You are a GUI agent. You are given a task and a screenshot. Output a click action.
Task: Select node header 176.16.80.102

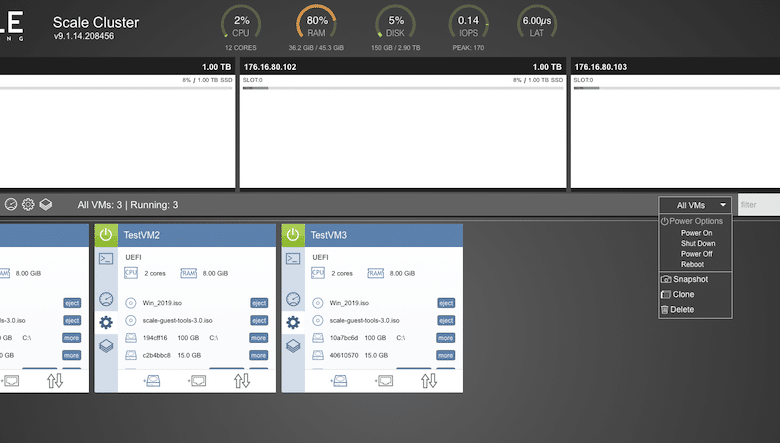[403, 67]
